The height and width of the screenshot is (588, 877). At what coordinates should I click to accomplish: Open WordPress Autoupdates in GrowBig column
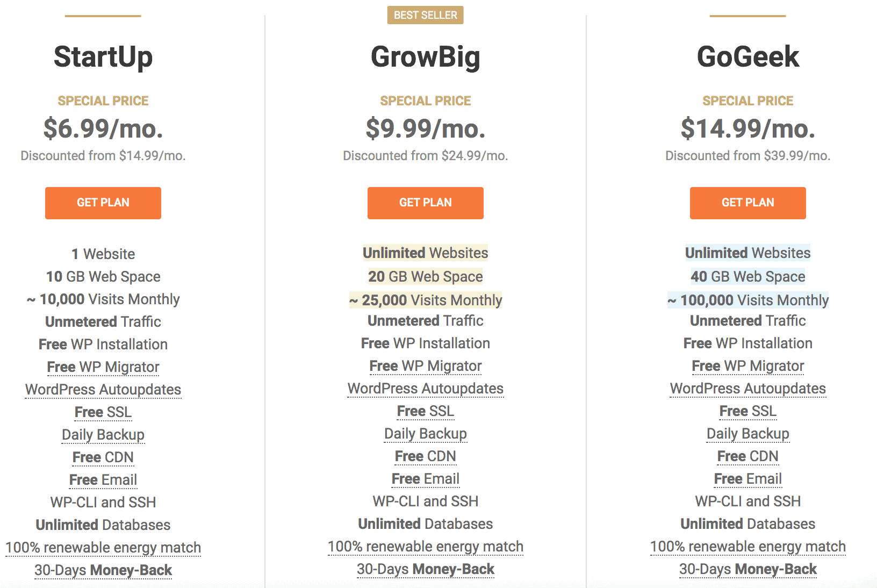(x=426, y=389)
